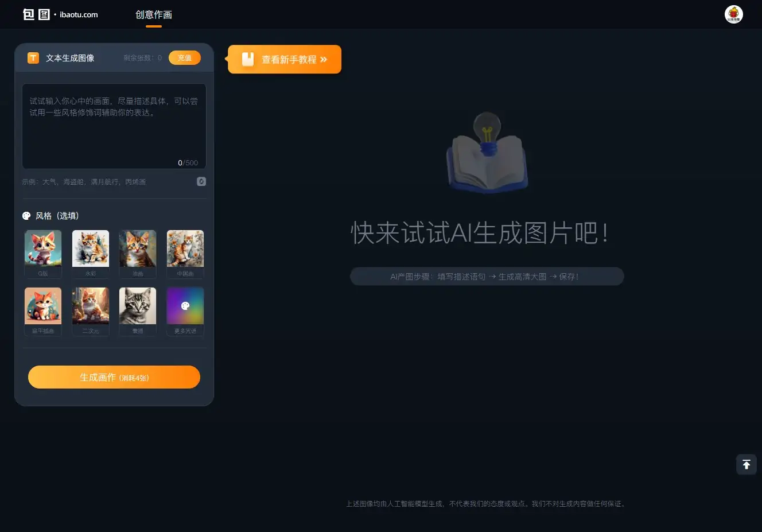Click the back-to-top arrow icon
This screenshot has height=532, width=762.
pos(746,464)
